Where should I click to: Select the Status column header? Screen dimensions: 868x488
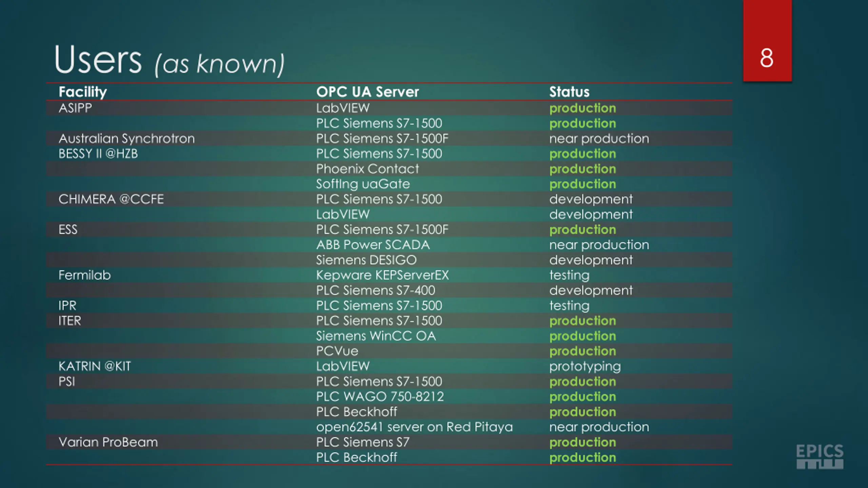pos(569,92)
